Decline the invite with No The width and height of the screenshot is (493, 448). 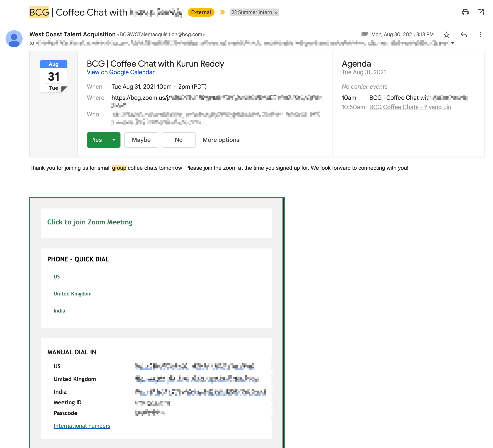[179, 140]
